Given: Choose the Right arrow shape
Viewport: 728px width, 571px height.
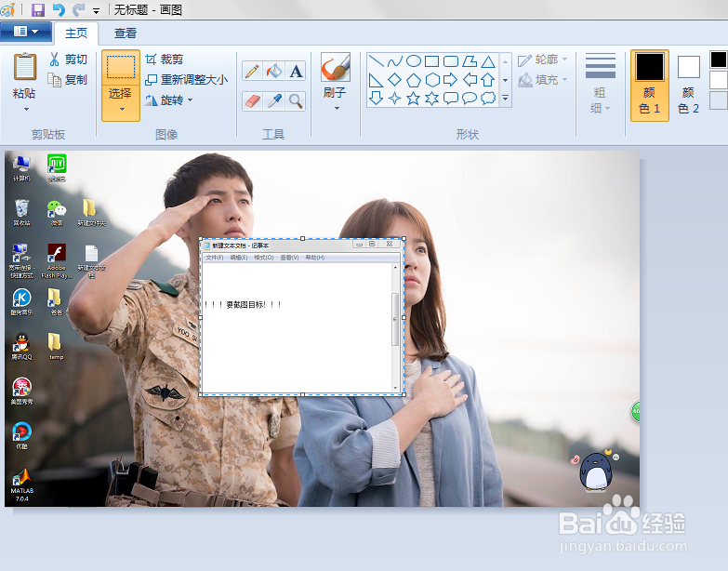Looking at the screenshot, I should (450, 80).
